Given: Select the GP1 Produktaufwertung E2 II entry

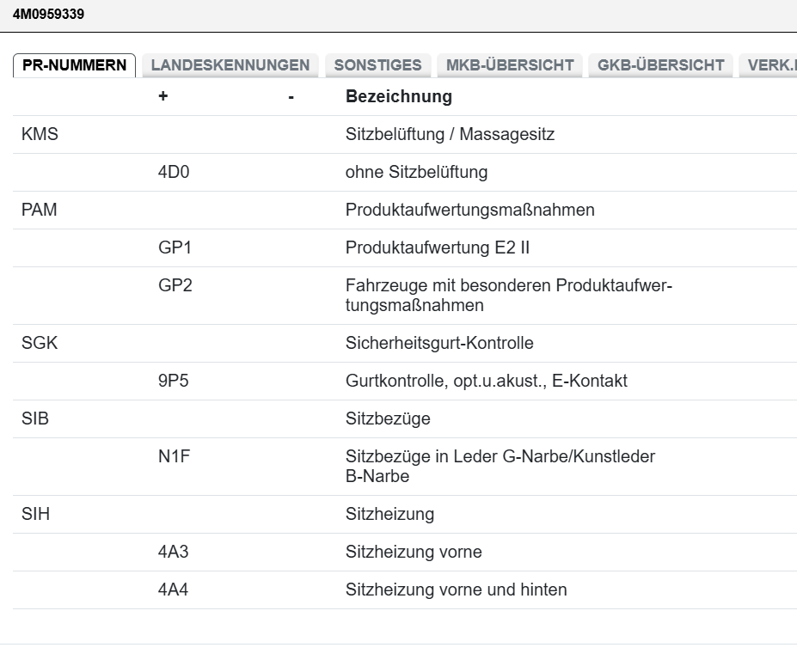Looking at the screenshot, I should pyautogui.click(x=175, y=248).
